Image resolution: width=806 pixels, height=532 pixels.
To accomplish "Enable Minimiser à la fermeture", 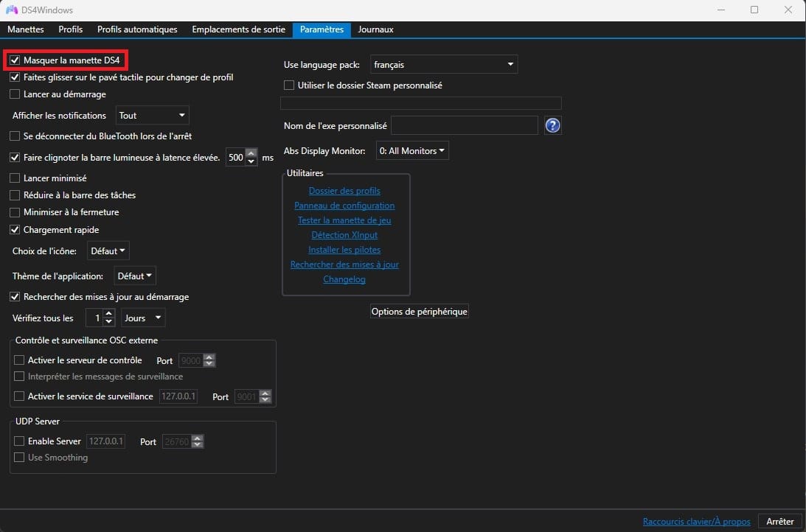I will point(15,212).
